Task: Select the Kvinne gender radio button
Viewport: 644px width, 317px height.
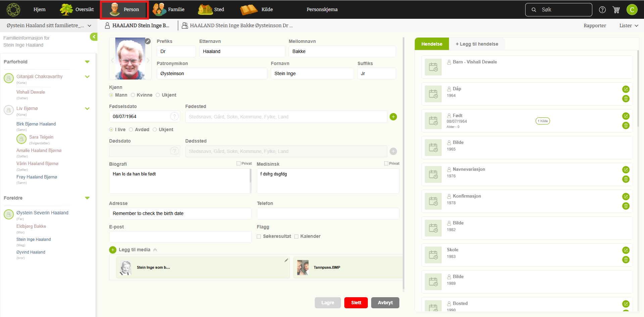Action: point(133,95)
